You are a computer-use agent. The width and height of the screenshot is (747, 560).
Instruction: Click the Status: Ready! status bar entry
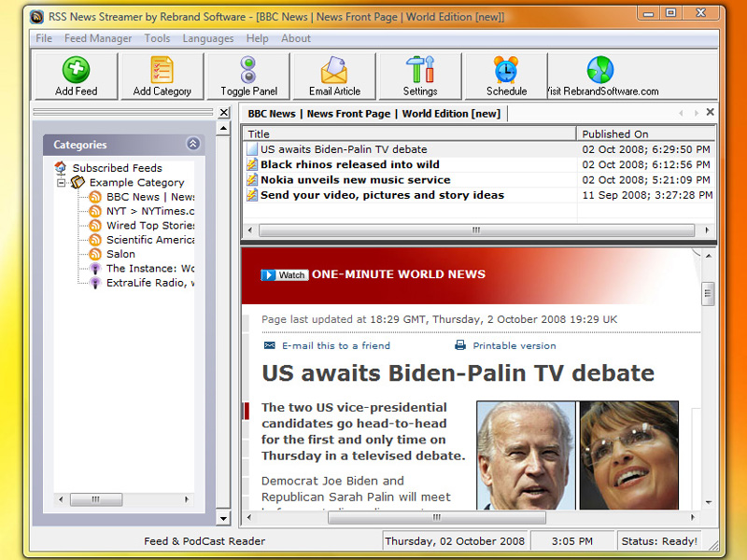659,541
